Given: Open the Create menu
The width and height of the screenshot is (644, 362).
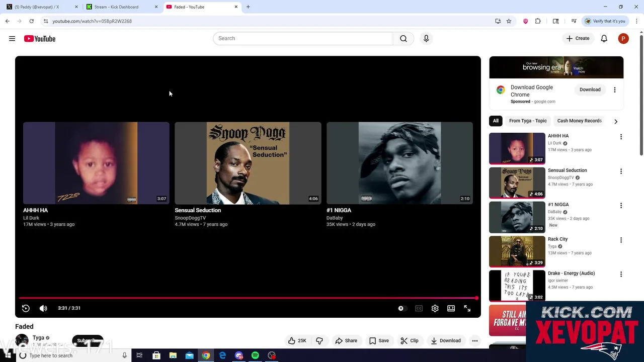Looking at the screenshot, I should point(578,39).
